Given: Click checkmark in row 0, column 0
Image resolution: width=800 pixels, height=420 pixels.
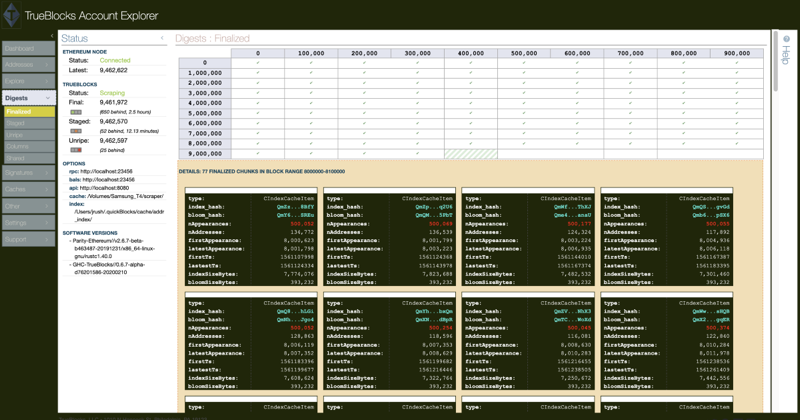Looking at the screenshot, I should tap(258, 63).
